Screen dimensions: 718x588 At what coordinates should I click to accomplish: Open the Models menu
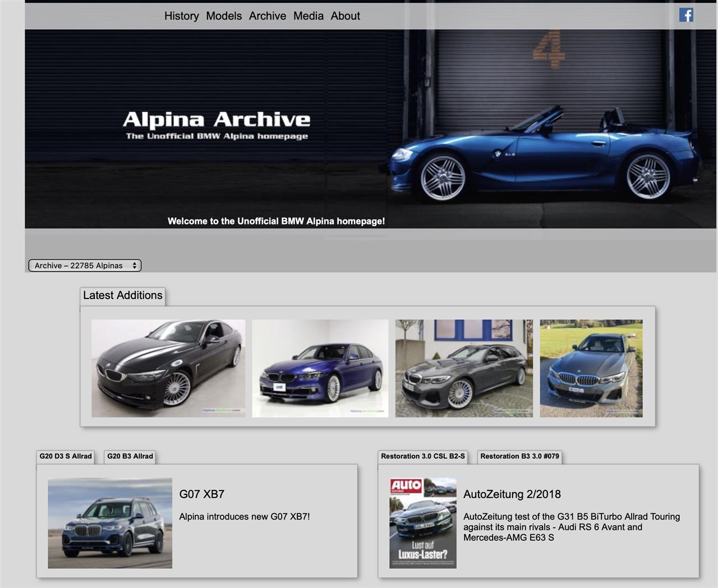point(224,16)
